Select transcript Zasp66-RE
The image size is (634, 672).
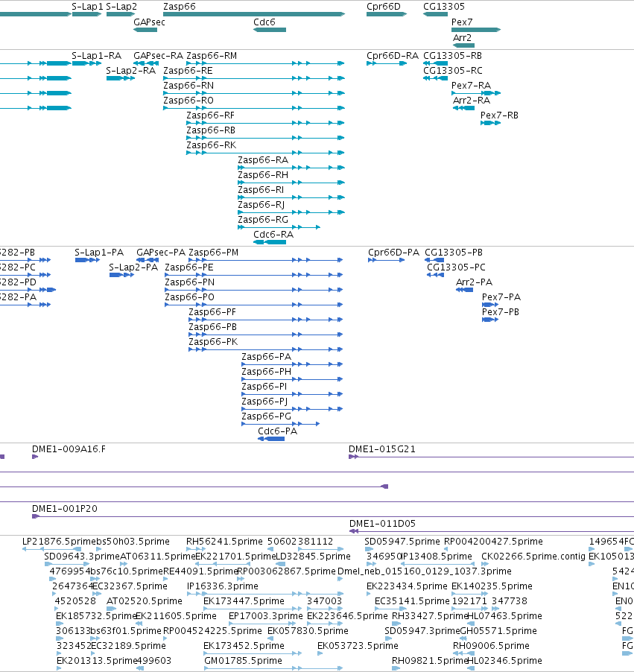pos(254,78)
